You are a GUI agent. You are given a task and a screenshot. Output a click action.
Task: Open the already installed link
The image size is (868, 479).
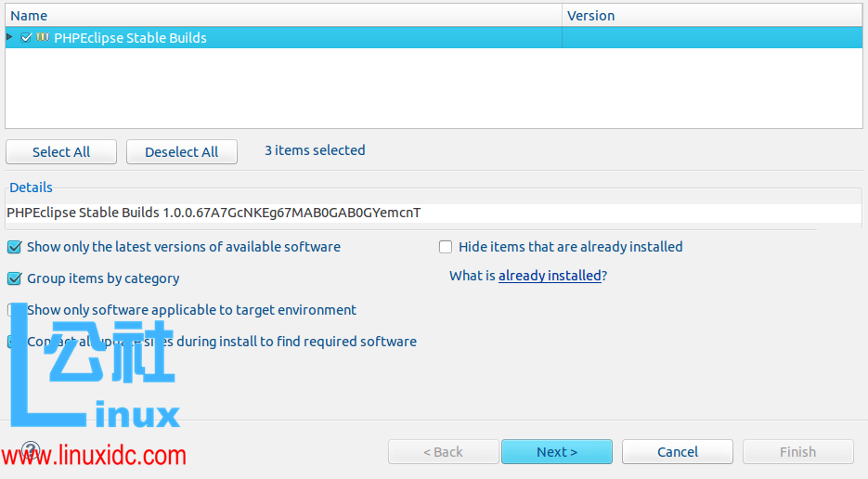click(550, 276)
